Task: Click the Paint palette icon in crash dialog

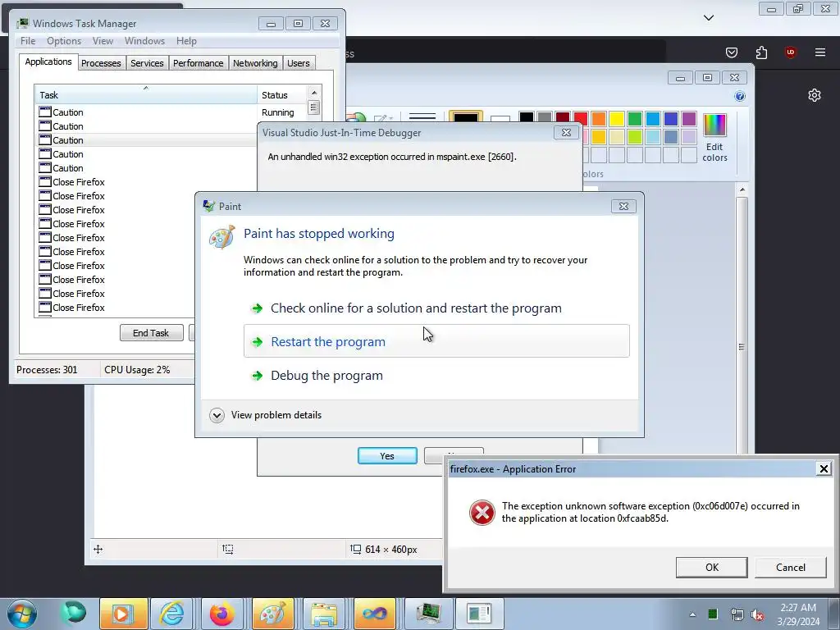Action: [221, 237]
